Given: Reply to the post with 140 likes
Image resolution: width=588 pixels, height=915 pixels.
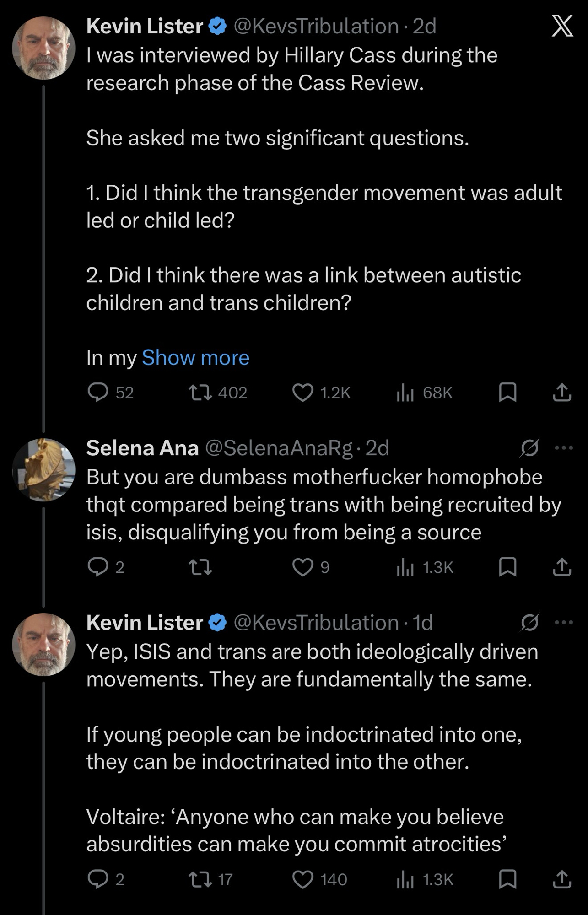Looking at the screenshot, I should pyautogui.click(x=97, y=879).
